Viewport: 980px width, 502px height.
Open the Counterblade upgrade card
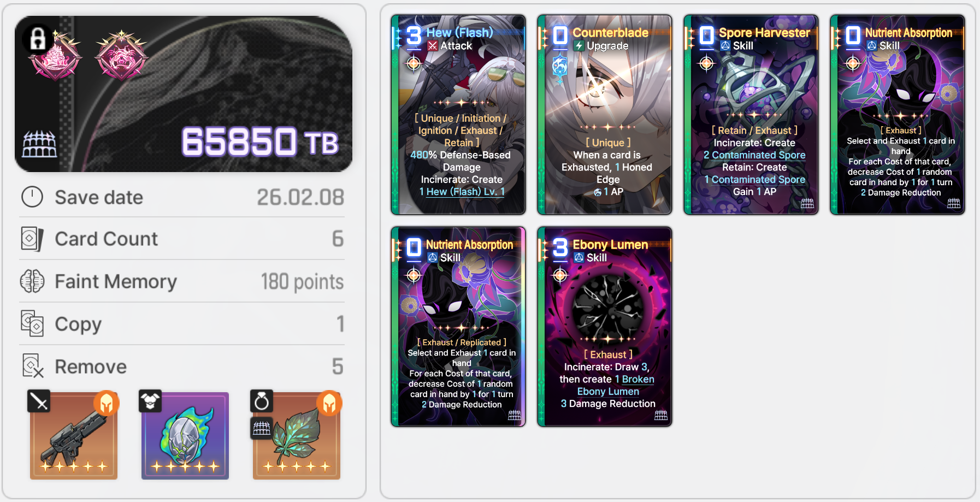pyautogui.click(x=605, y=114)
